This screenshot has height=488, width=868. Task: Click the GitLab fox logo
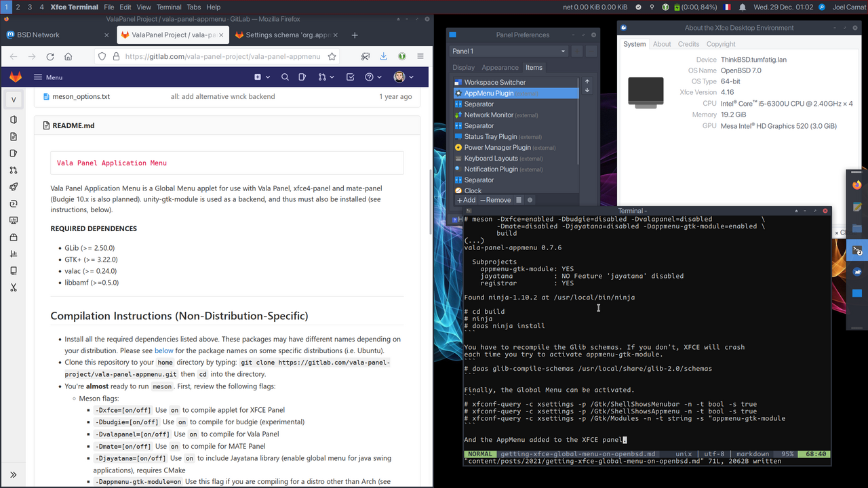(x=15, y=77)
